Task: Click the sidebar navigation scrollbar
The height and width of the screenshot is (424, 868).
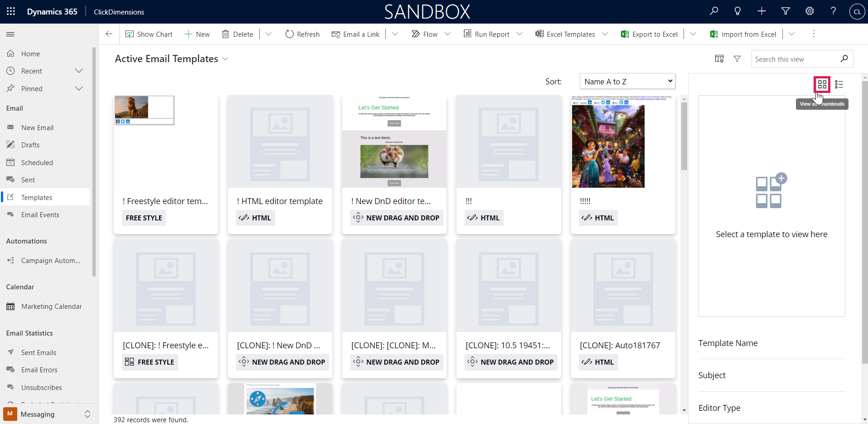Action: pos(94,162)
